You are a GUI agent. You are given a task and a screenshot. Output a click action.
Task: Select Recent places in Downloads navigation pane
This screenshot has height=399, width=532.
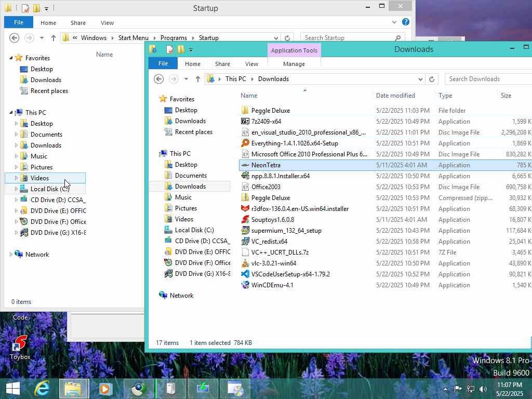pyautogui.click(x=193, y=131)
